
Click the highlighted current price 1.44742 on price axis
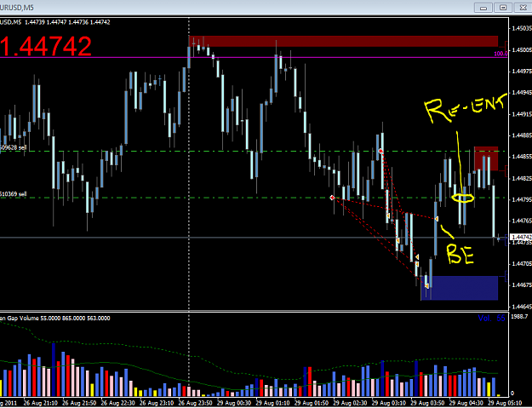coord(521,237)
